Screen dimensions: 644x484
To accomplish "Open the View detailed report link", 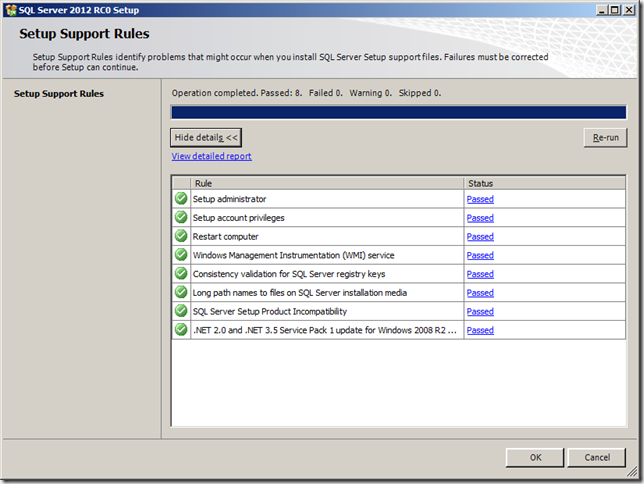I will 212,157.
